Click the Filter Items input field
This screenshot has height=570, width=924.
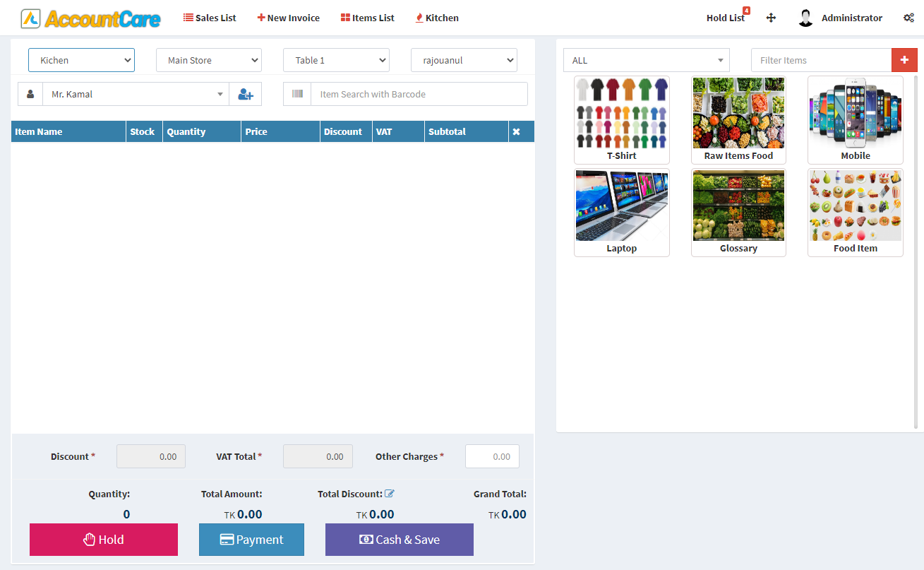click(x=821, y=60)
